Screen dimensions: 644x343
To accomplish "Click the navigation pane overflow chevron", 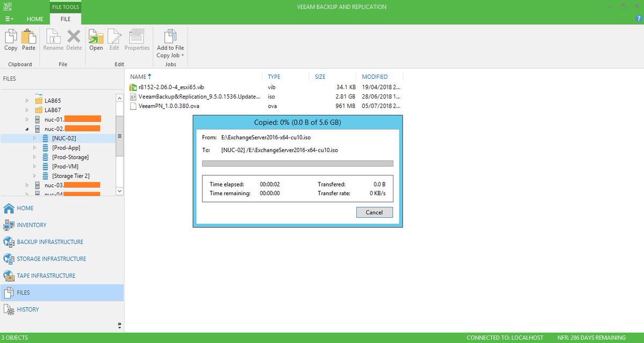I will click(119, 325).
